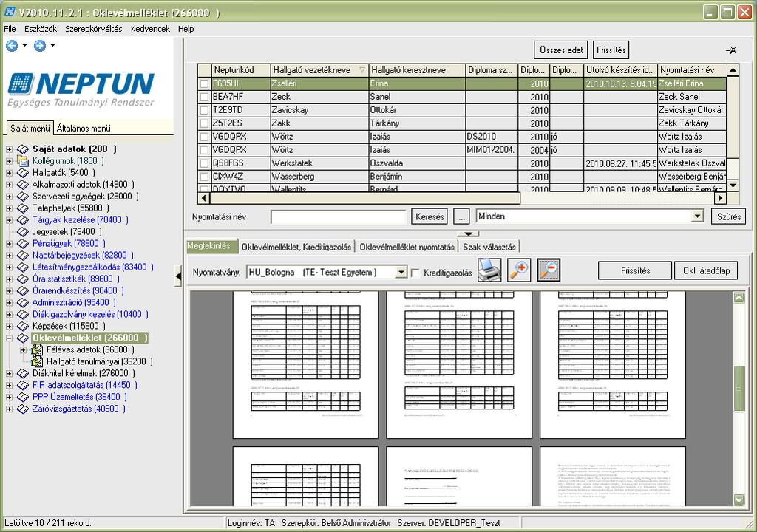Click the Hallgatók tree icon

tap(23, 173)
